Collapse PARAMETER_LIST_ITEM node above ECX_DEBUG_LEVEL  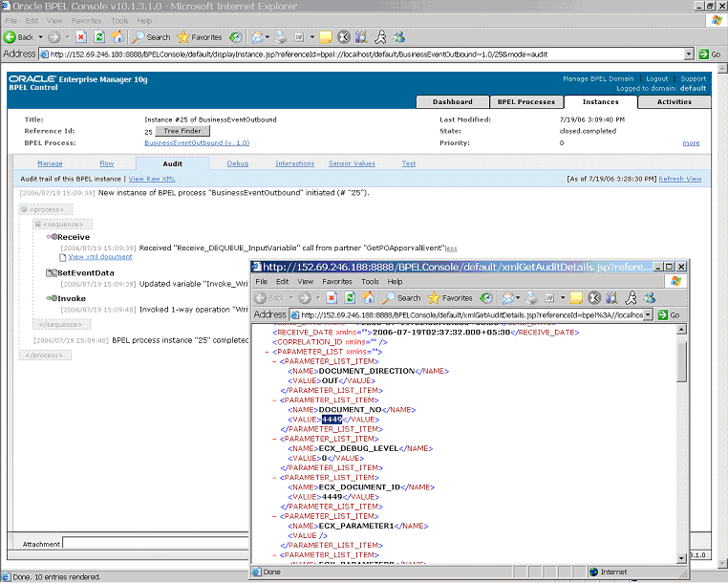click(274, 439)
